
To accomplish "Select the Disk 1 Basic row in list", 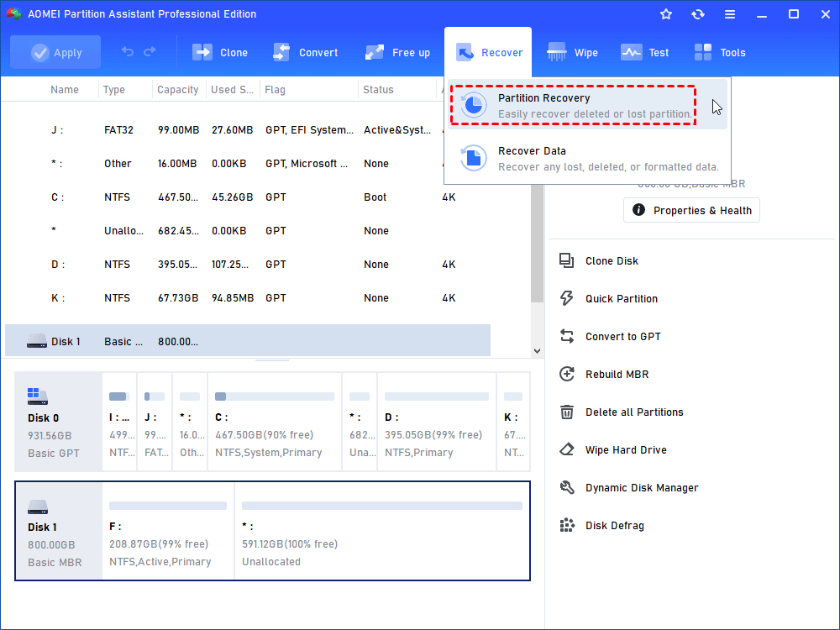I will pyautogui.click(x=248, y=341).
